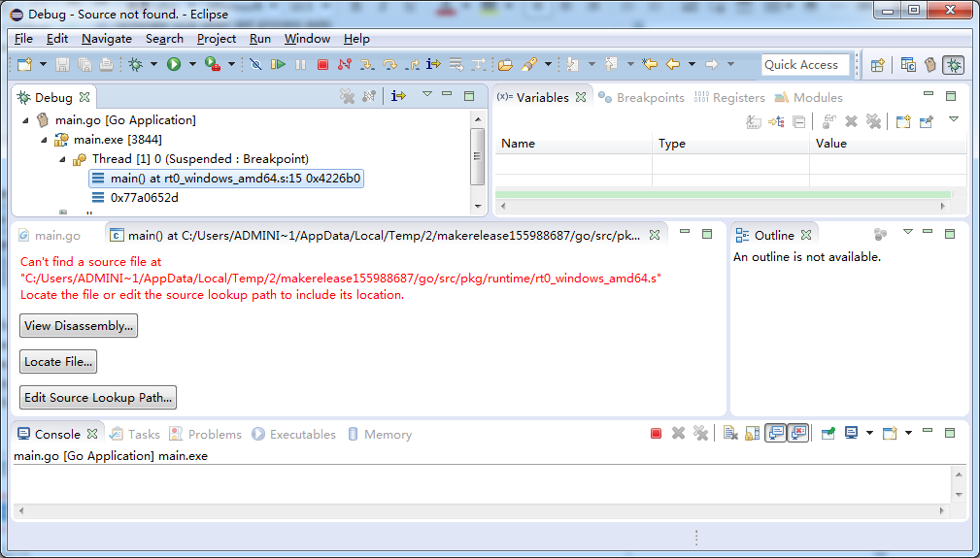Click the Search flashlight icon in toolbar
The image size is (980, 558).
[x=529, y=64]
